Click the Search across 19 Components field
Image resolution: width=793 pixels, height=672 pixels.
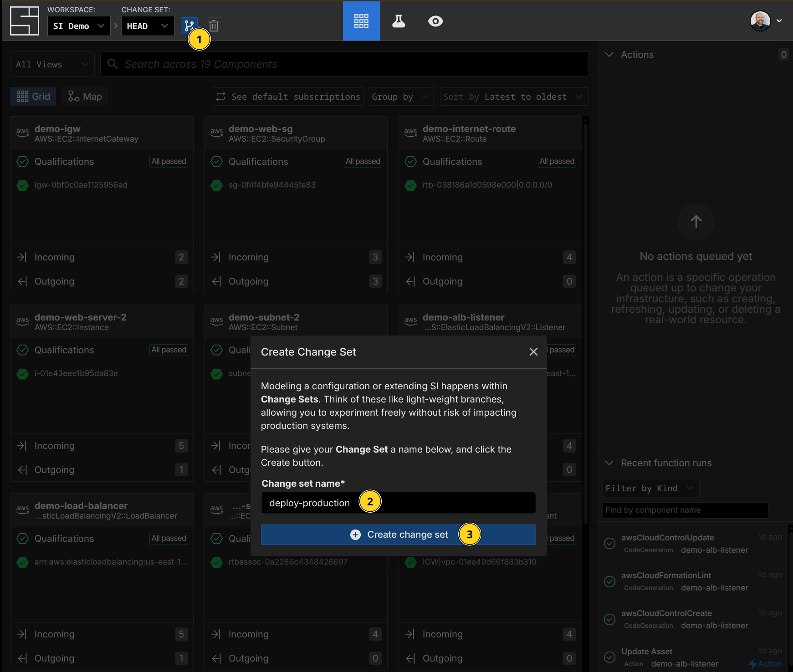tap(344, 64)
